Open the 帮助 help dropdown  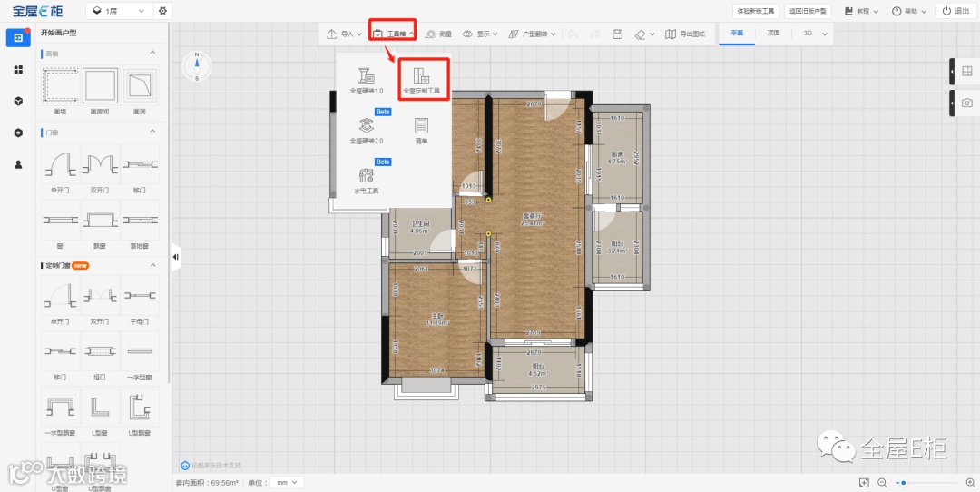pyautogui.click(x=908, y=11)
